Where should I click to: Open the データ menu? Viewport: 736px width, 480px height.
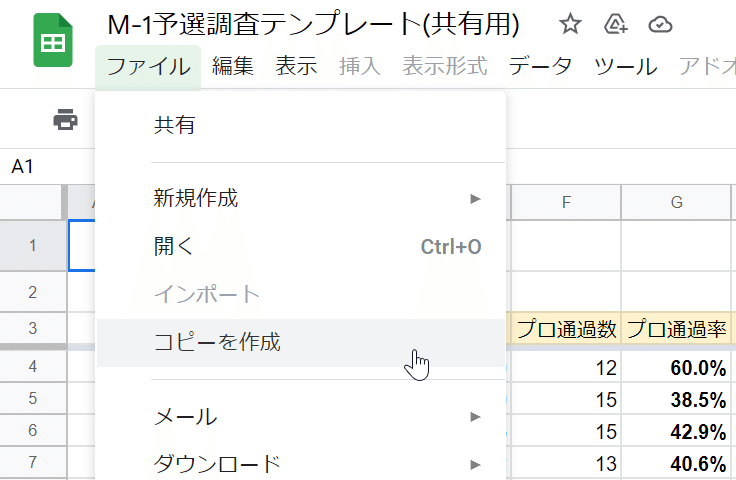[540, 66]
